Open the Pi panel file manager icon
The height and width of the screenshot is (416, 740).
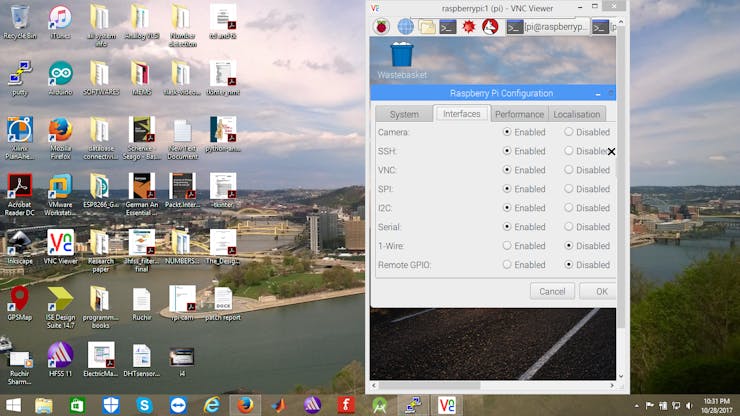(x=427, y=26)
